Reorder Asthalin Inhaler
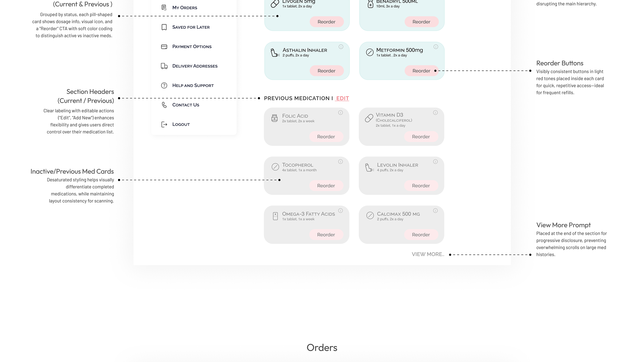644x362 pixels. (326, 71)
